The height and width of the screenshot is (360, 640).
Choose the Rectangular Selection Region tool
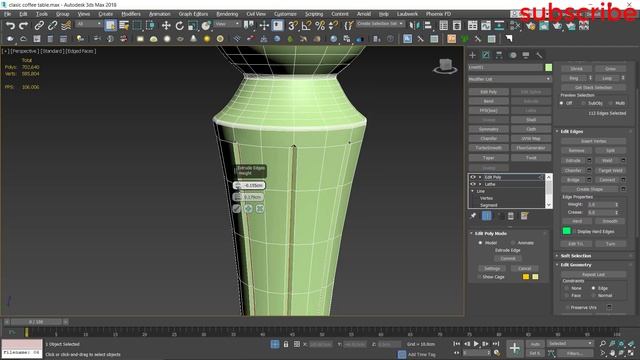coord(138,26)
